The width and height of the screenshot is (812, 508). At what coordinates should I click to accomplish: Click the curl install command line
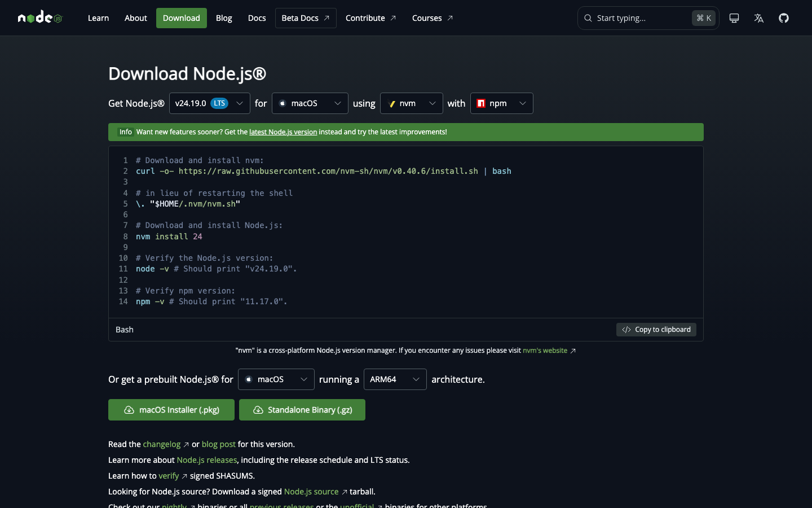click(324, 171)
